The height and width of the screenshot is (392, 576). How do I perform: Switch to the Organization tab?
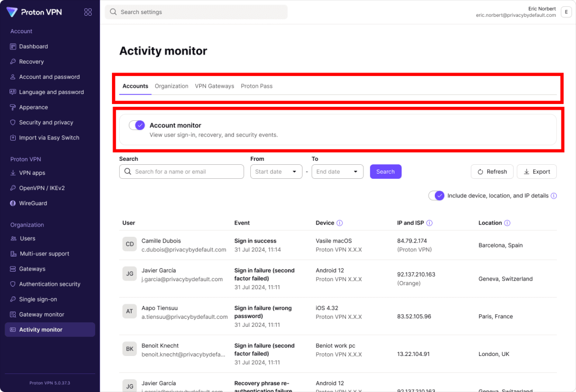(x=172, y=87)
